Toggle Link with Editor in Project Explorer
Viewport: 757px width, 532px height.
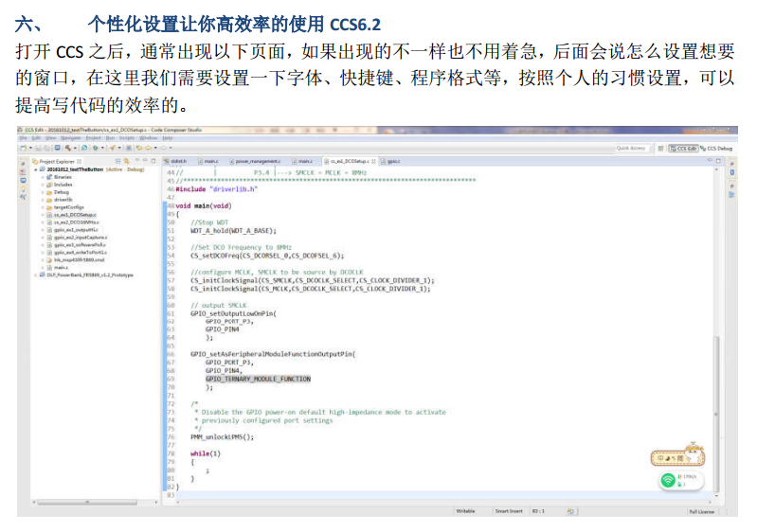tap(127, 161)
